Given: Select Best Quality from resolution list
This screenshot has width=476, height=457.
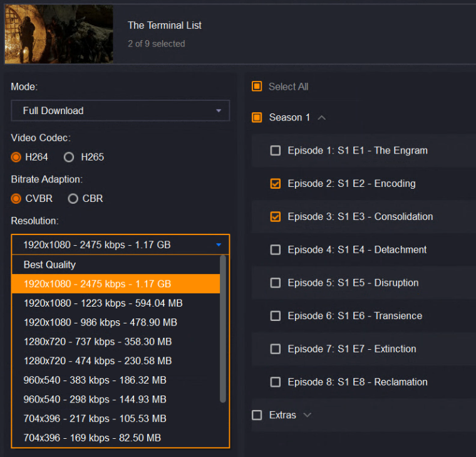Looking at the screenshot, I should [49, 265].
